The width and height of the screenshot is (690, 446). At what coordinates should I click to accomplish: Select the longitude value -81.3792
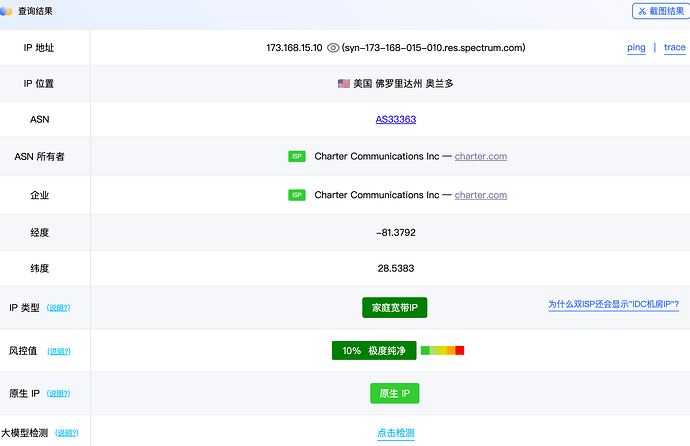coord(396,232)
